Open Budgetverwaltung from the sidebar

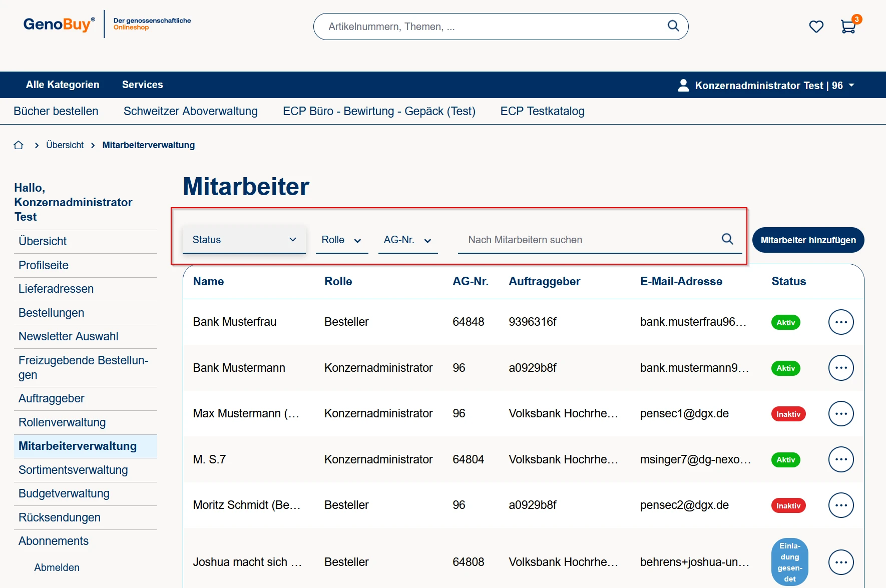click(x=64, y=493)
